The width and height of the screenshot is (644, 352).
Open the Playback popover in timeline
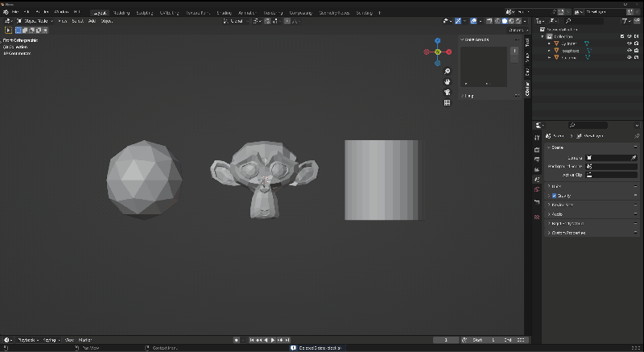coord(28,340)
